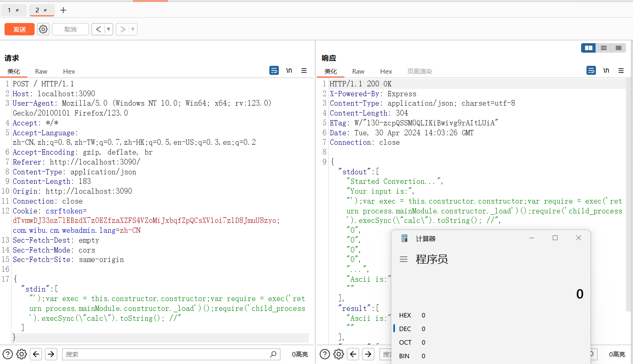Switch request view to Hex tab

[x=69, y=71]
